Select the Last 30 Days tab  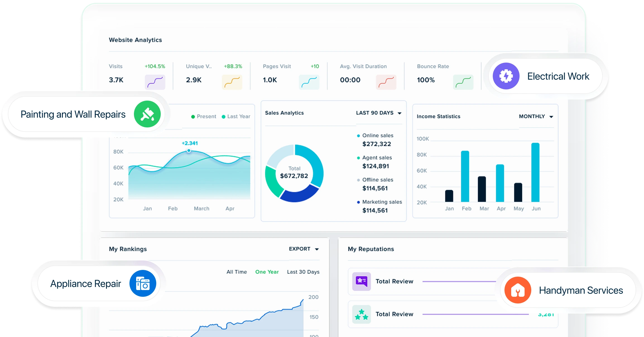point(303,272)
